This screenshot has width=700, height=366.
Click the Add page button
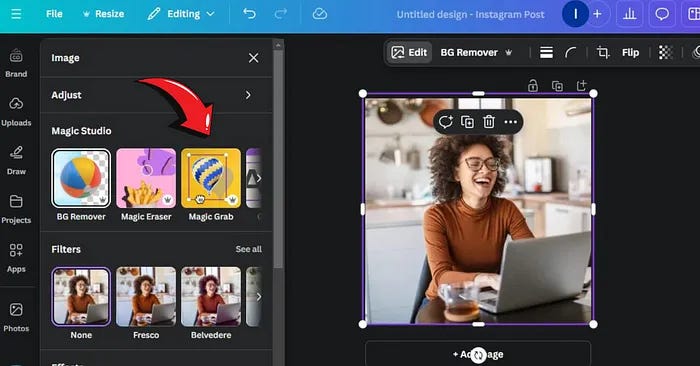click(x=478, y=354)
